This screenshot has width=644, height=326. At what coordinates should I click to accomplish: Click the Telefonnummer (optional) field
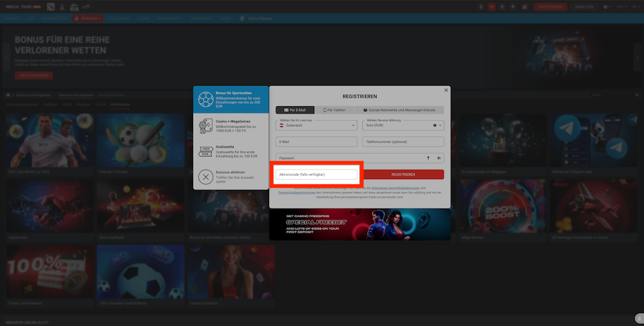[403, 142]
